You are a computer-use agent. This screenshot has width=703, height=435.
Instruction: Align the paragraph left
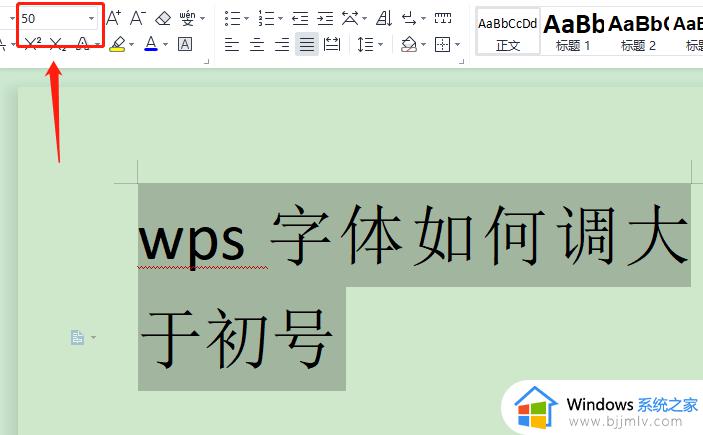tap(232, 44)
